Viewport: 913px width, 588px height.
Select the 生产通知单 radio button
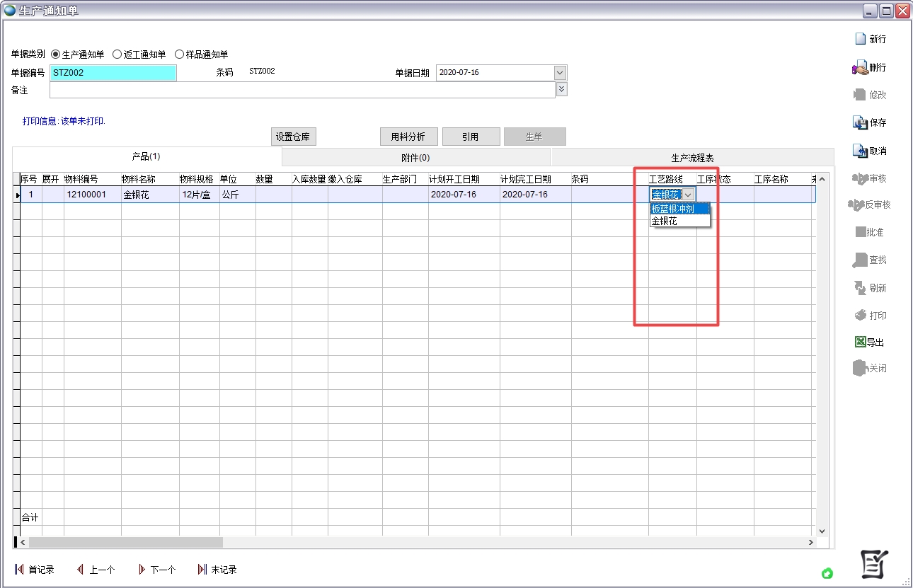click(56, 54)
